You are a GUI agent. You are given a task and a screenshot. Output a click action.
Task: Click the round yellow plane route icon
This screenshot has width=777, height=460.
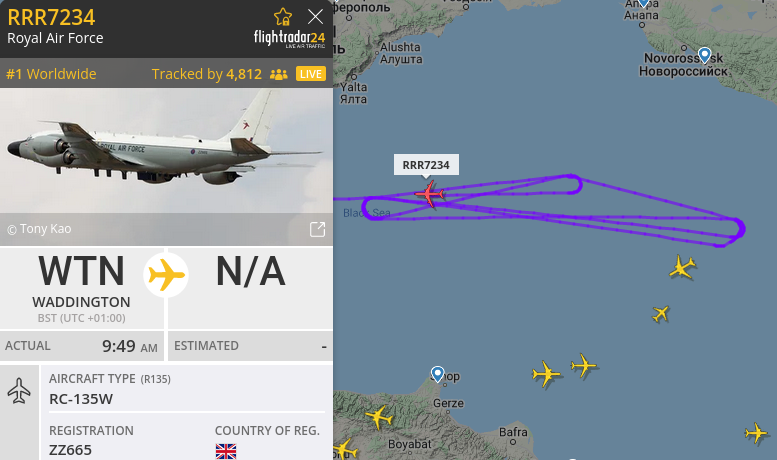tap(166, 275)
